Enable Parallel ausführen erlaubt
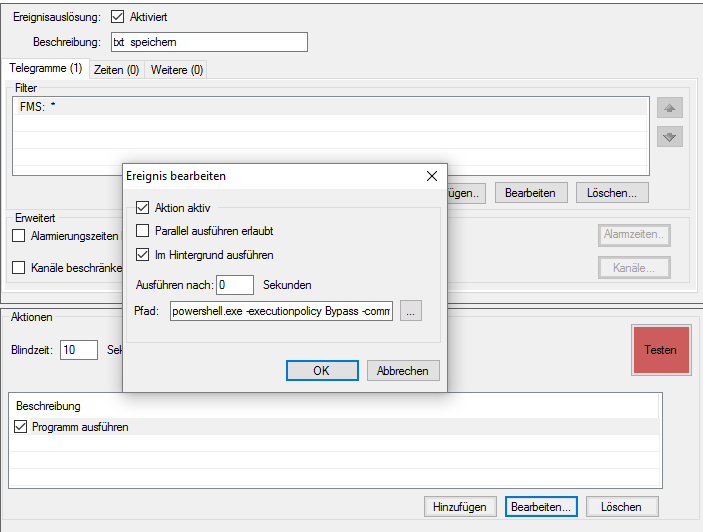 point(142,231)
